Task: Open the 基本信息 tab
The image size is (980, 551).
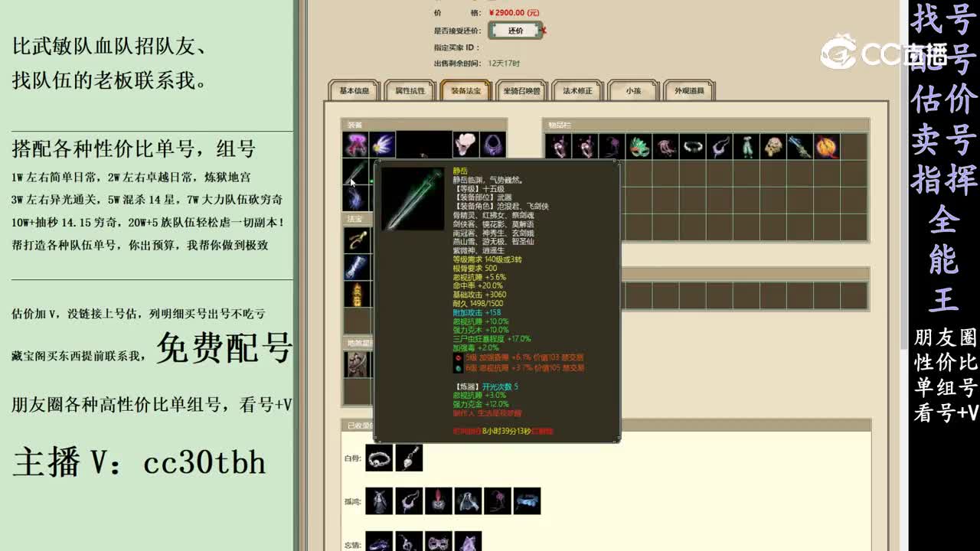Action: [354, 90]
